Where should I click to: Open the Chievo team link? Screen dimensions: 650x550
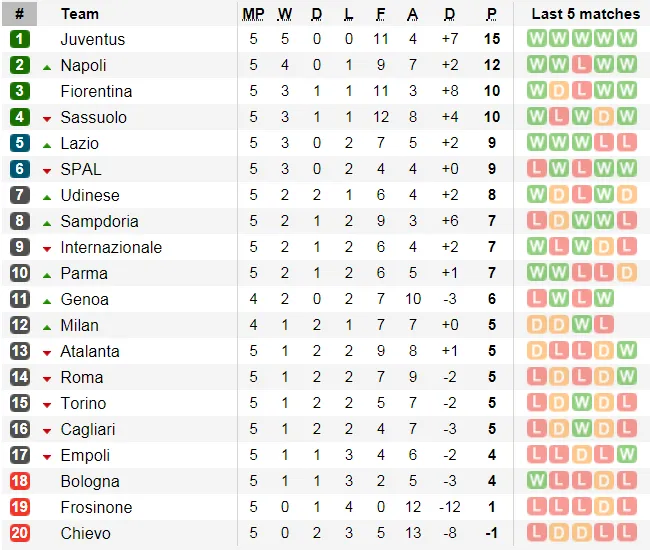[x=86, y=533]
